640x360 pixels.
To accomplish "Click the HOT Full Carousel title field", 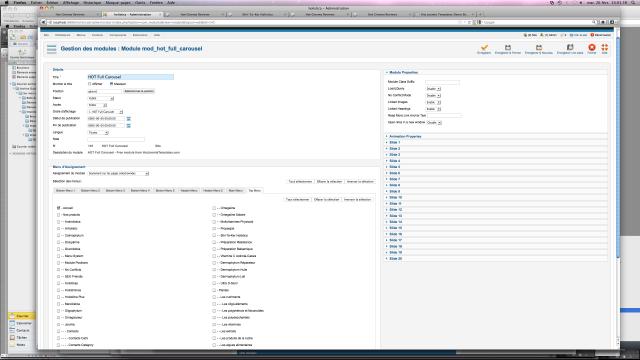I will pos(130,77).
